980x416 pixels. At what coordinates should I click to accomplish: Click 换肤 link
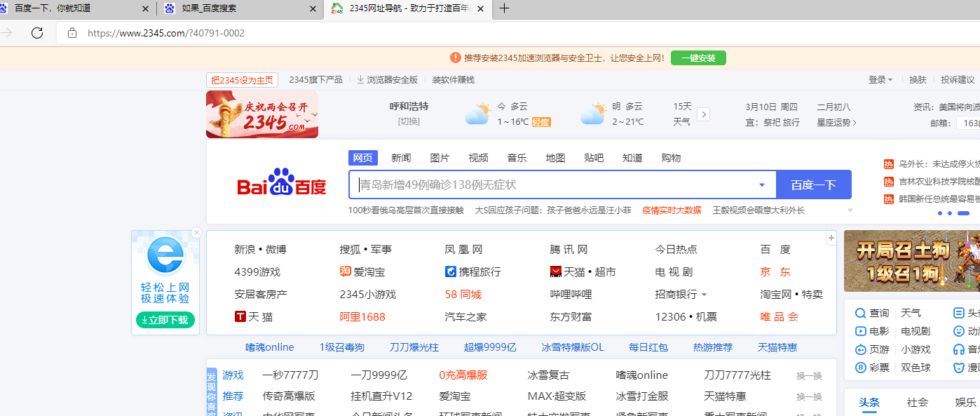(x=918, y=80)
